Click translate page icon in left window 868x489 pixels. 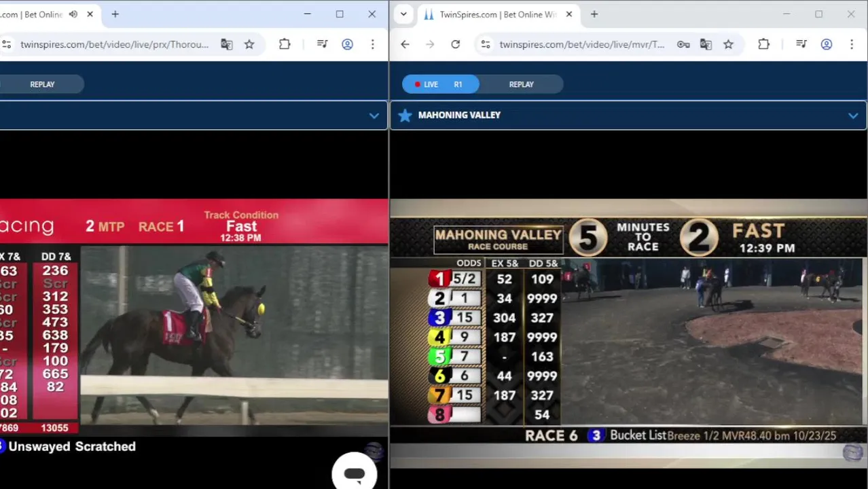(227, 44)
